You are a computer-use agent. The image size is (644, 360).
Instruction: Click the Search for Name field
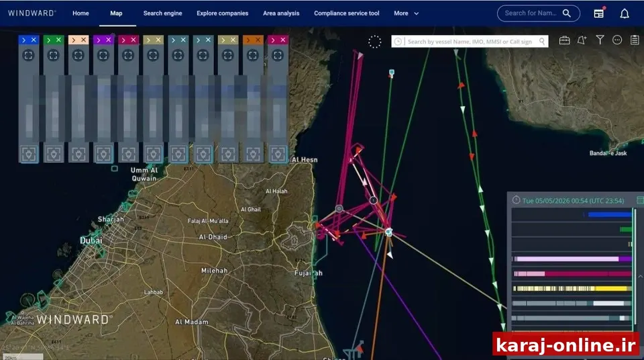pos(539,13)
